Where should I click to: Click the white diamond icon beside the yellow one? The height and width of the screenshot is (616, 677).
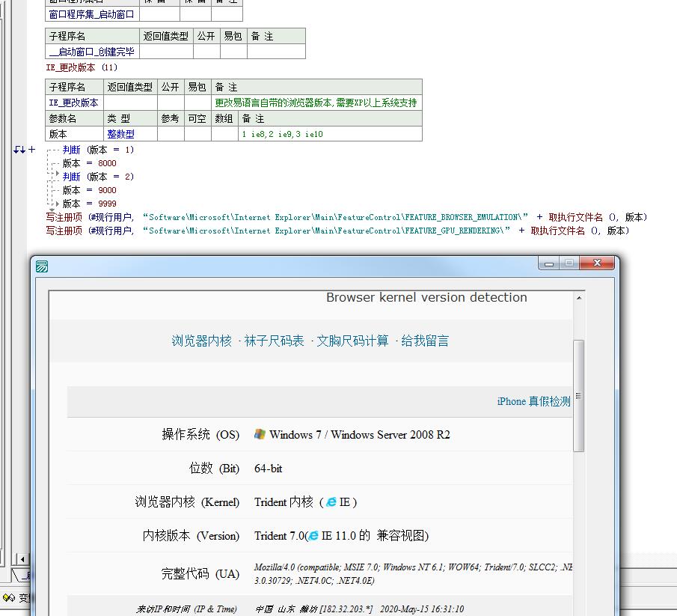[11, 597]
